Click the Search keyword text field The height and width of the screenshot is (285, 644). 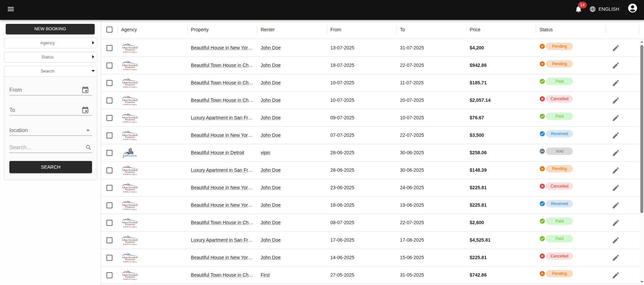pyautogui.click(x=47, y=148)
